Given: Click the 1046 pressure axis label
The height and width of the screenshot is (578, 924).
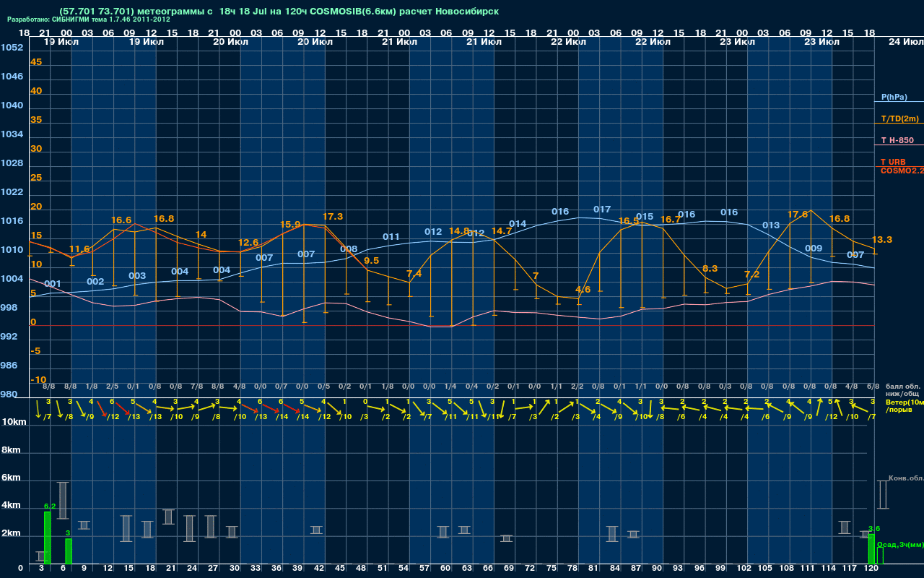Looking at the screenshot, I should [12, 77].
